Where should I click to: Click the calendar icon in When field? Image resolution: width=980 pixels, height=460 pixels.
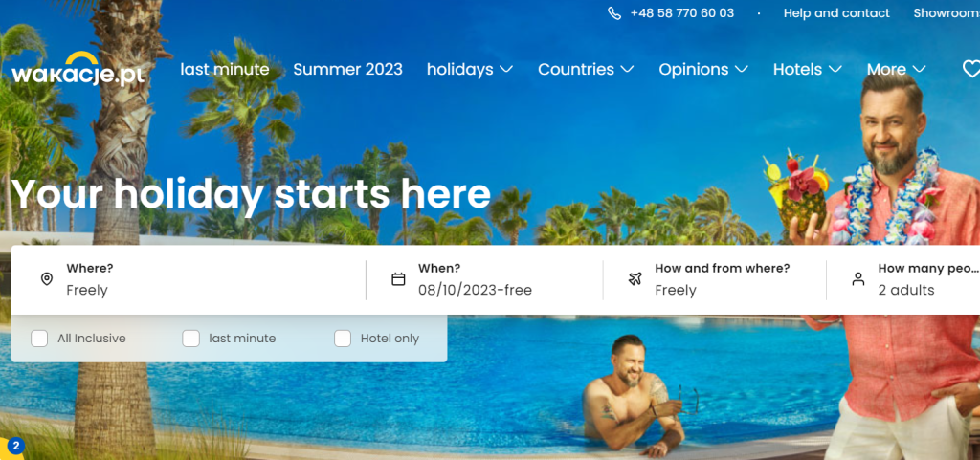pos(398,279)
